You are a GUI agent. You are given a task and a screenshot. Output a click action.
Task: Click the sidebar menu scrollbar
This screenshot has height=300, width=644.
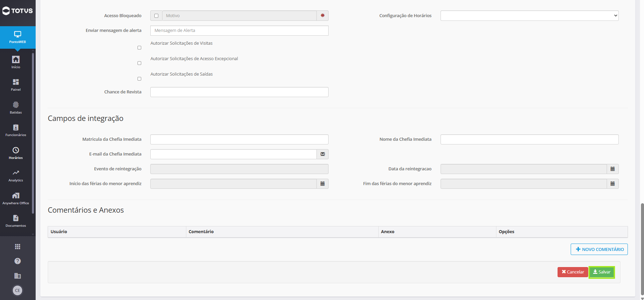coord(33,133)
